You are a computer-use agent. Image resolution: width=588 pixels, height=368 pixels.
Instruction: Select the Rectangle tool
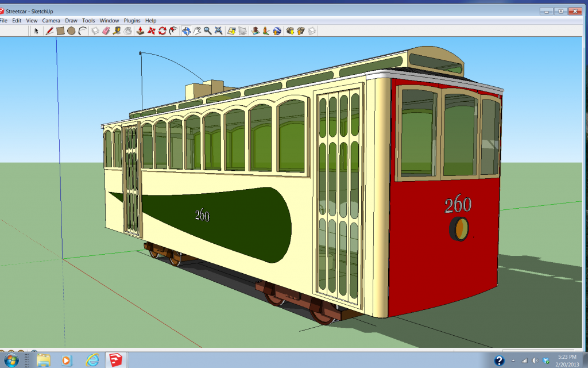(60, 31)
